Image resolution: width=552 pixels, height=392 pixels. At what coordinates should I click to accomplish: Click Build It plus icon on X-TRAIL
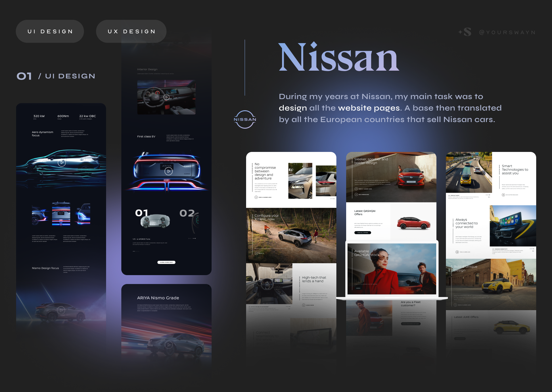tap(256, 253)
